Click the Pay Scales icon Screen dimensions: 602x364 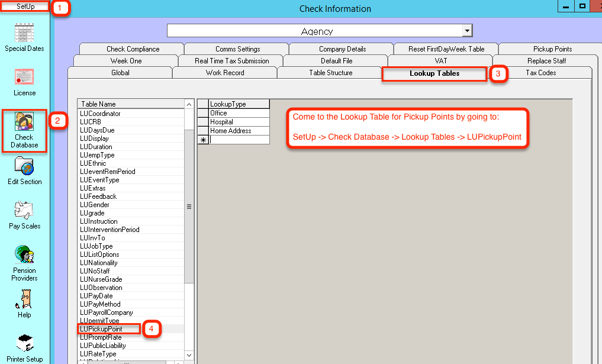click(x=24, y=211)
